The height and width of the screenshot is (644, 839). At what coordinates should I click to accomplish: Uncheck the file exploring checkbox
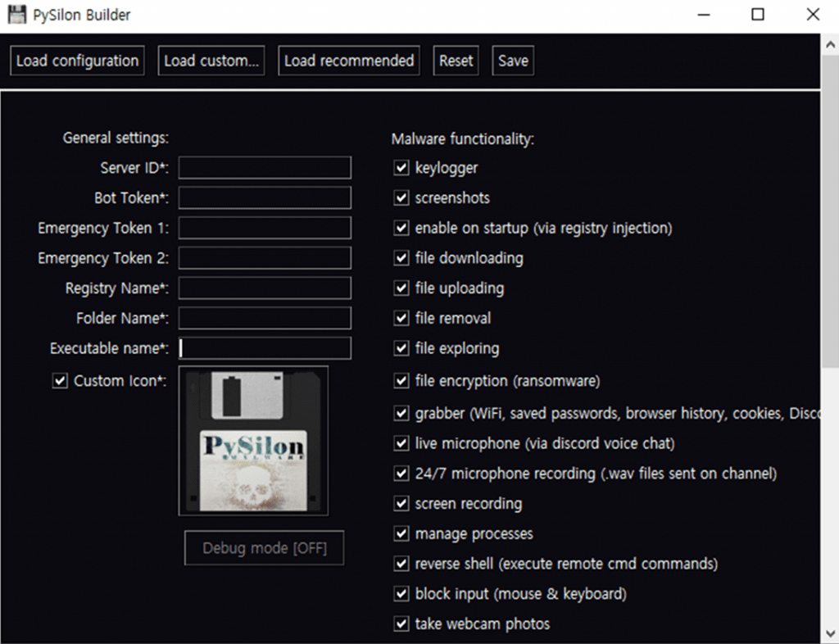401,348
